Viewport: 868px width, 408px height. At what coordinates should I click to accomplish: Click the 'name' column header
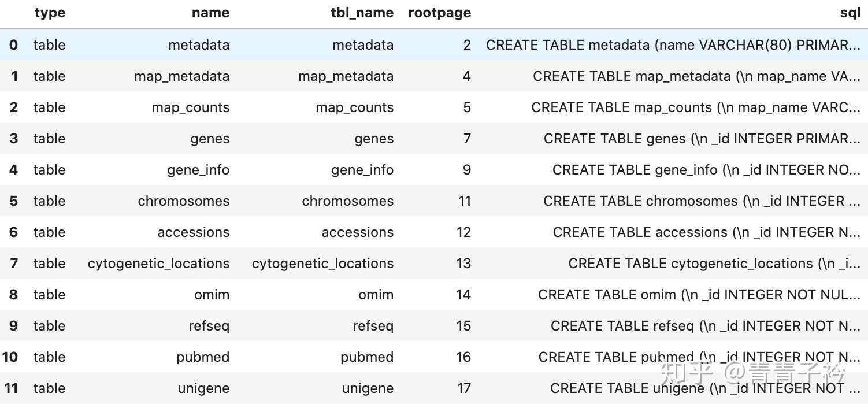[210, 13]
